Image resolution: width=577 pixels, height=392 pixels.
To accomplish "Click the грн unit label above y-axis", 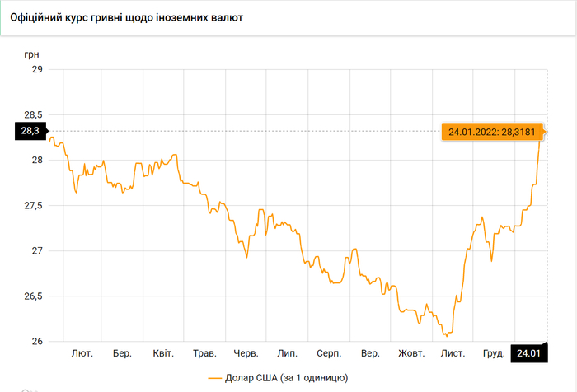I will (31, 53).
